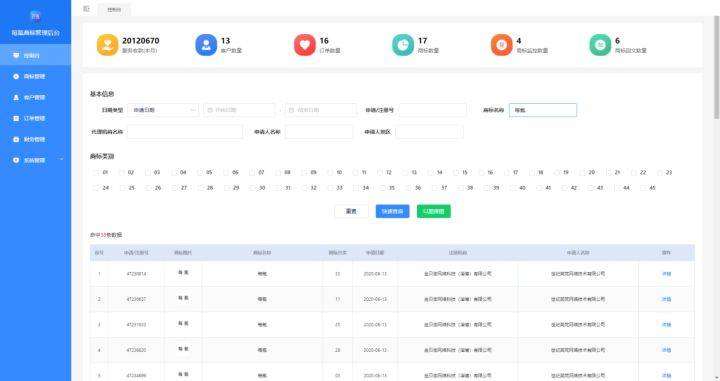Image resolution: width=720 pixels, height=381 pixels.
Task: Click the green search-by-image button
Action: point(433,211)
